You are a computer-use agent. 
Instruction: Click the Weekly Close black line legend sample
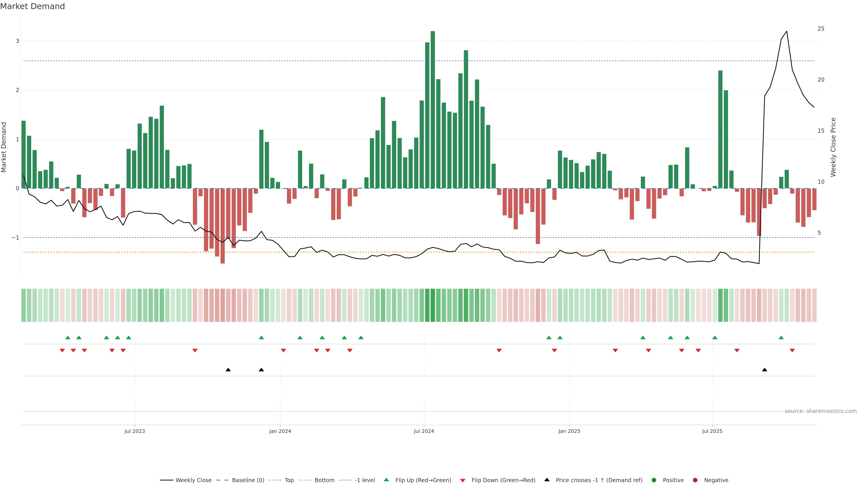[x=166, y=480]
